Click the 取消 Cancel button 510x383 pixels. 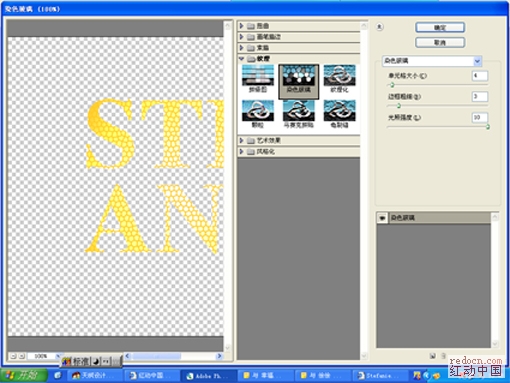pos(440,42)
